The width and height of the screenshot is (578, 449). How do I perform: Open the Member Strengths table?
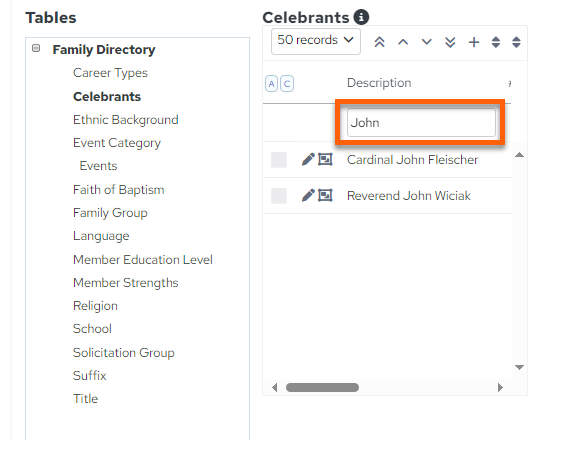pyautogui.click(x=126, y=283)
